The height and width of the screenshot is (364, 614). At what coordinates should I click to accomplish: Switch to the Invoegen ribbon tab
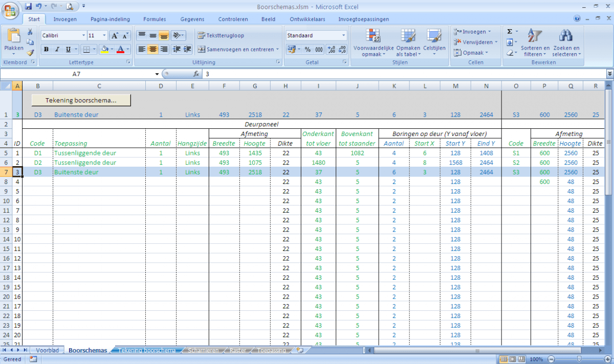click(x=65, y=19)
